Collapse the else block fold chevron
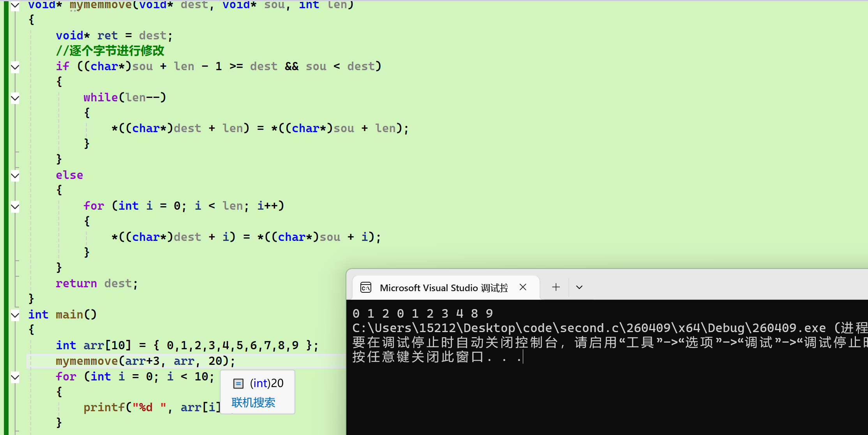Viewport: 868px width, 435px height. [15, 175]
